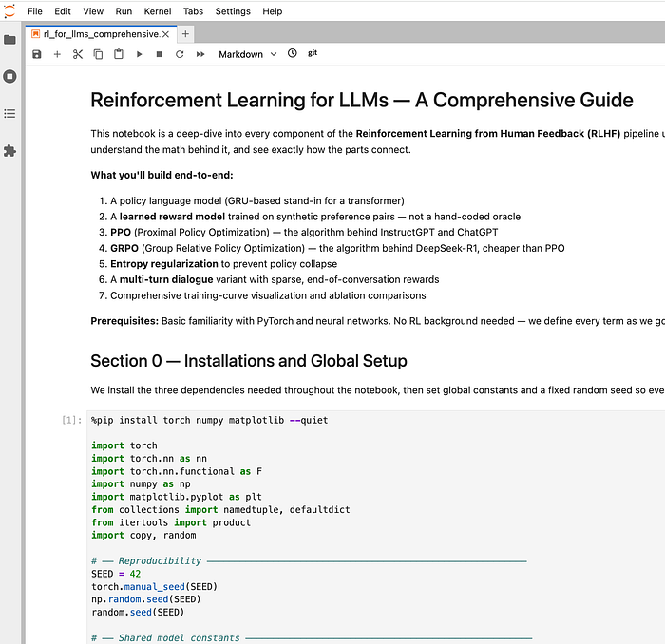Open the File Browser sidebar panel
Viewport: 665px width, 644px height.
tap(9, 40)
